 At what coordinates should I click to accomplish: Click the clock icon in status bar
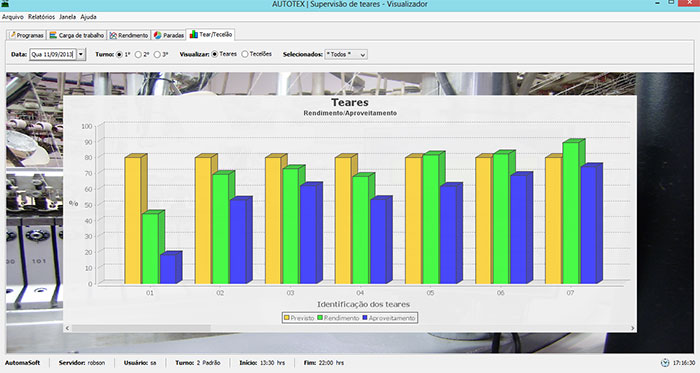[665, 363]
